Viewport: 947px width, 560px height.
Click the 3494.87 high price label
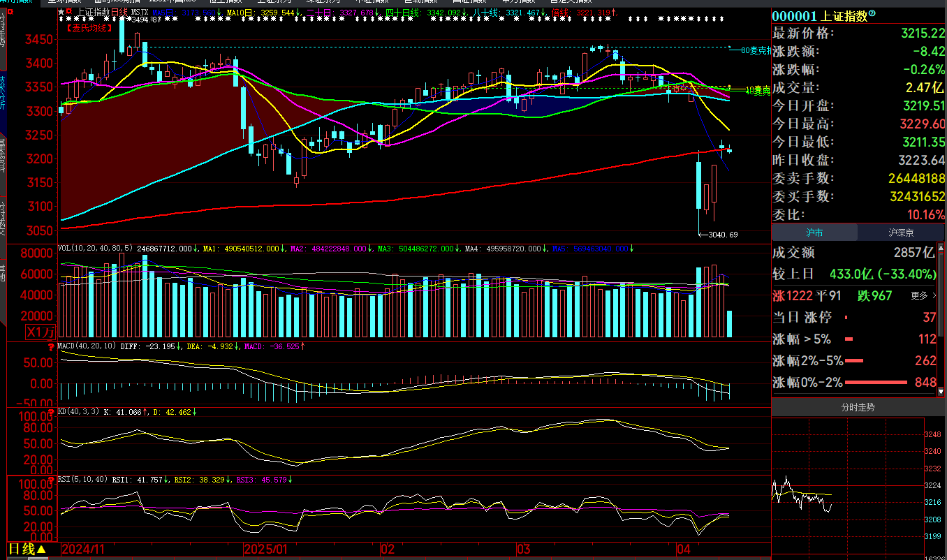[146, 21]
